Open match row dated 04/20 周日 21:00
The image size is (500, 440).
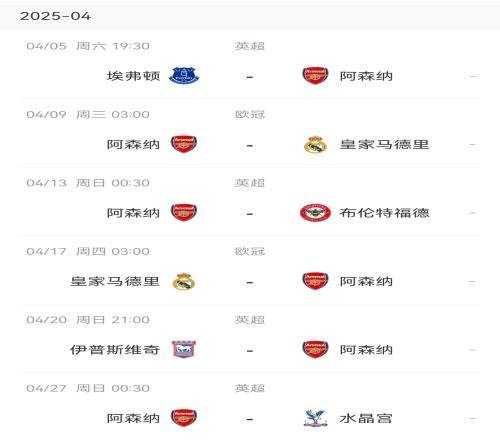pos(250,339)
